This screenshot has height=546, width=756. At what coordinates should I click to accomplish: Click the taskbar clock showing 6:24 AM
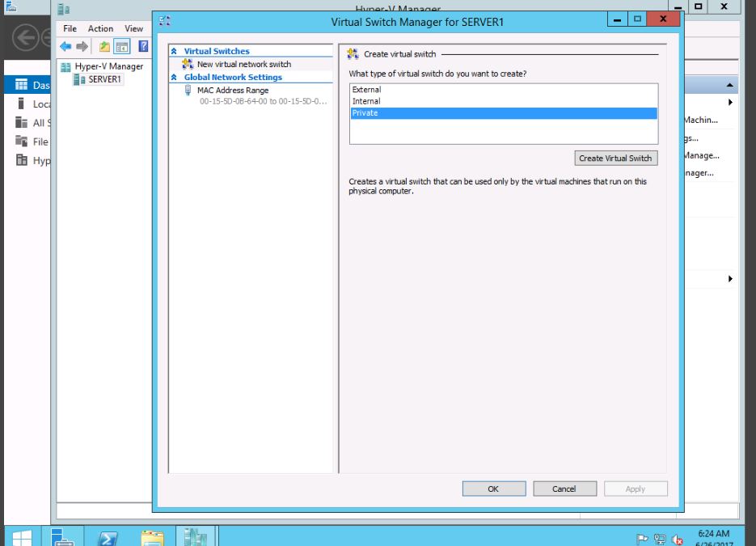click(x=714, y=533)
